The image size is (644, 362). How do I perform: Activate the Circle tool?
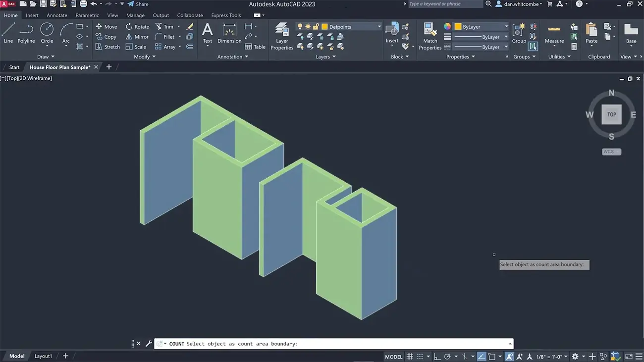47,34
